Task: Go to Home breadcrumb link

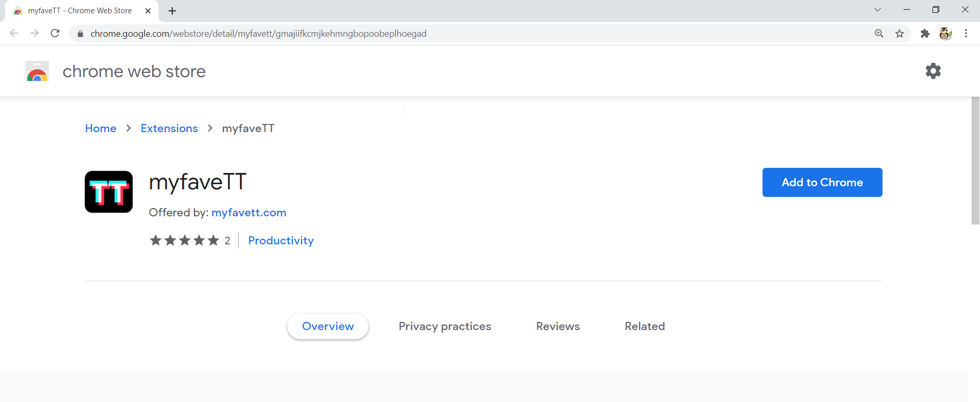Action: (101, 129)
